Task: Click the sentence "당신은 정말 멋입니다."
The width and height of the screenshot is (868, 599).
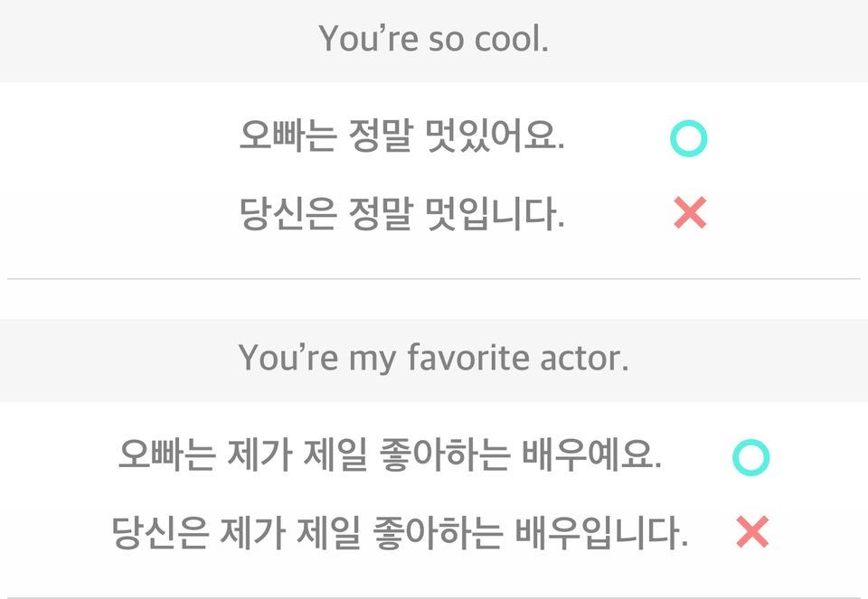Action: [x=401, y=215]
